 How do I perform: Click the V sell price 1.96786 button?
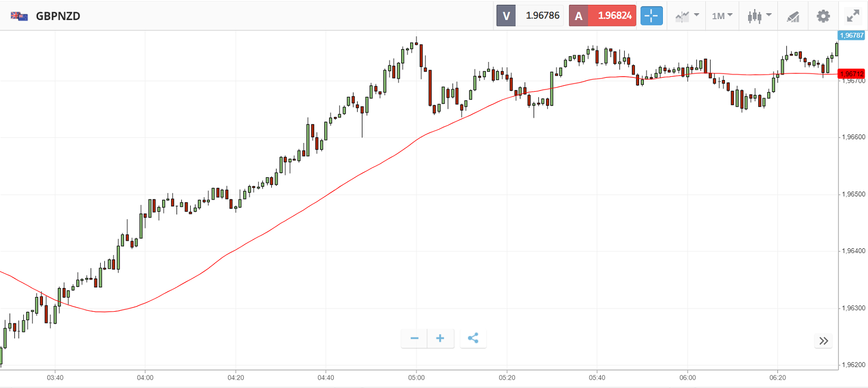[529, 16]
